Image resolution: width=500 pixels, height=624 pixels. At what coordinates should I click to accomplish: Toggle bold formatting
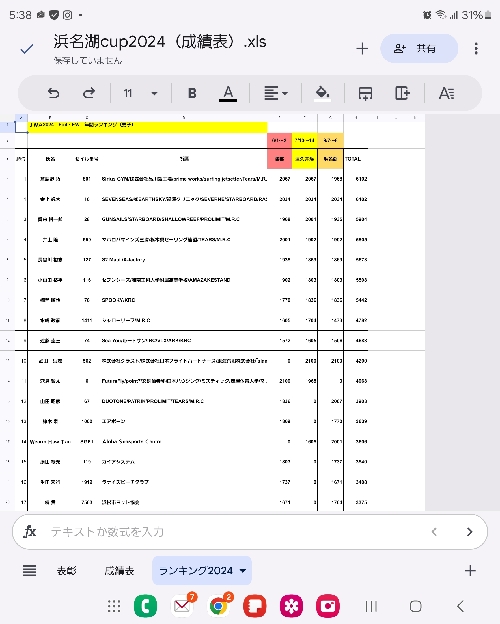tap(192, 93)
